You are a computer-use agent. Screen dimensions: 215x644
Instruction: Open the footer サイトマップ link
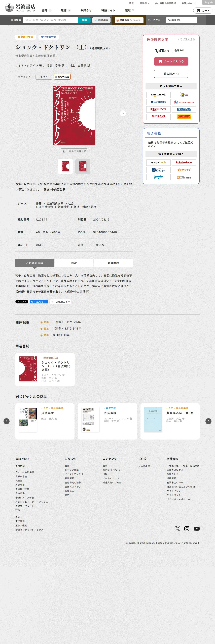click(x=174, y=491)
